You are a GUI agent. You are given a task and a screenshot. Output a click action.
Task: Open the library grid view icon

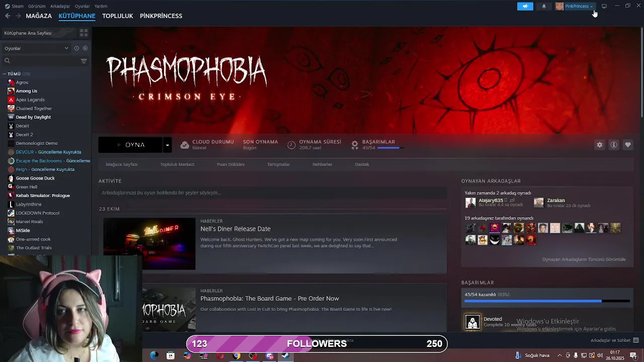coord(84,33)
